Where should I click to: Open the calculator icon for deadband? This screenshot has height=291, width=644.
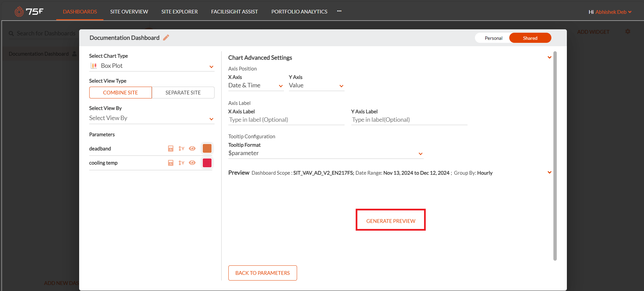click(171, 148)
